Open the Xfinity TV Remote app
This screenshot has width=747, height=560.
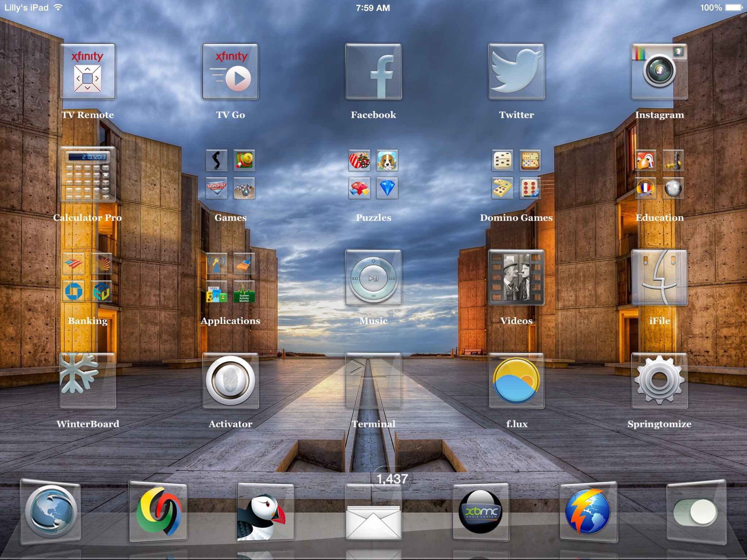[x=88, y=71]
